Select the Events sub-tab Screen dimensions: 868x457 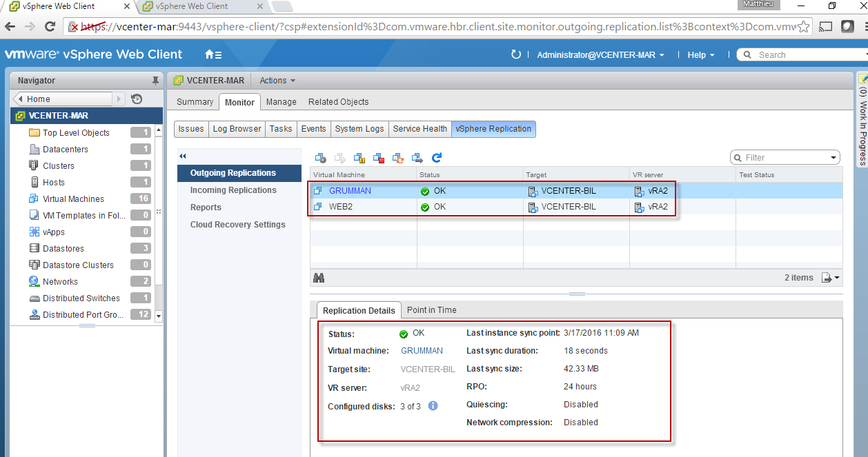pos(313,129)
